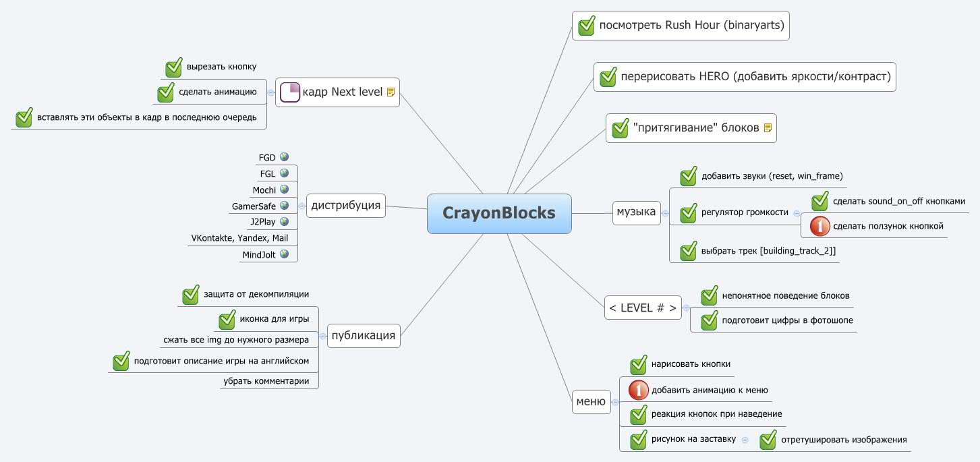Image resolution: width=980 pixels, height=462 pixels.
Task: Click the globe icon beside Mochi
Action: click(285, 190)
